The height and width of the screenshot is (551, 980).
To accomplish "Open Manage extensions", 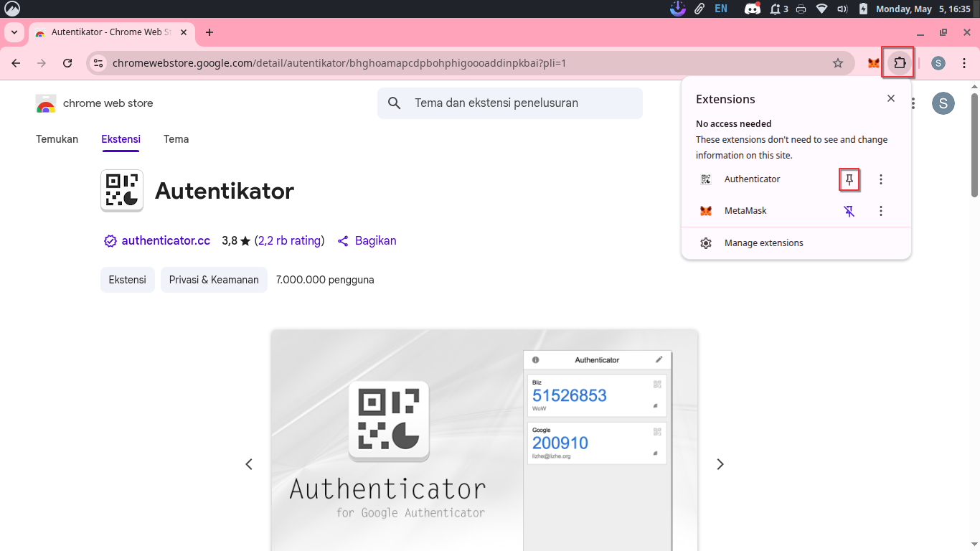I will (x=796, y=243).
